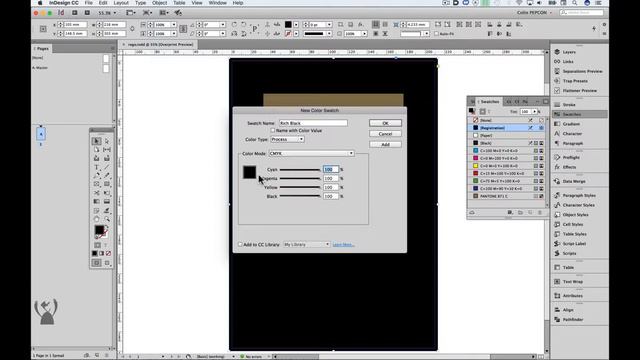Switch formatting to affect text in toolbox
Image resolution: width=640 pixels, height=360 pixels.
point(105,245)
